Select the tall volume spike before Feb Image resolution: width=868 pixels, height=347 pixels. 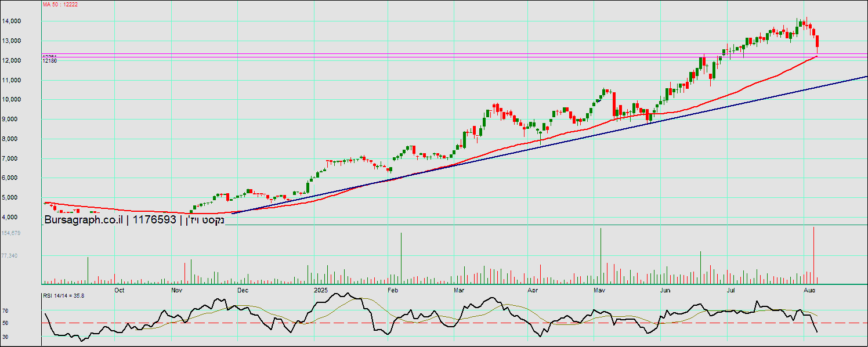point(401,258)
